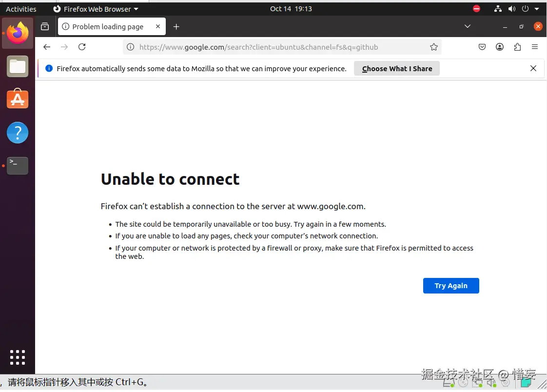Open the Terminal from the dock
This screenshot has width=547, height=392.
tap(18, 165)
